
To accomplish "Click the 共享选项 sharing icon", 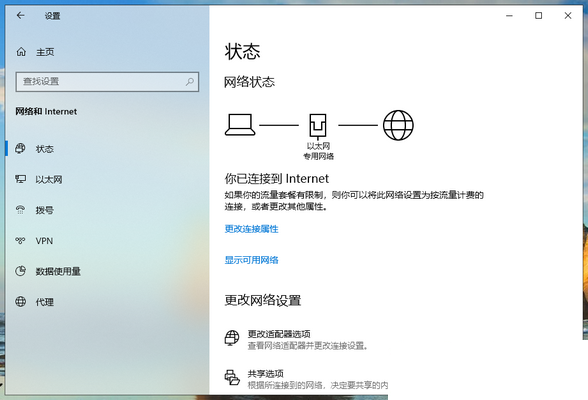I will point(232,377).
